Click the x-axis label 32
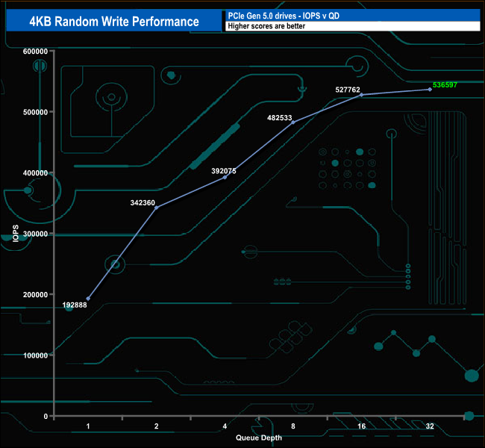485x448 pixels. tap(430, 426)
